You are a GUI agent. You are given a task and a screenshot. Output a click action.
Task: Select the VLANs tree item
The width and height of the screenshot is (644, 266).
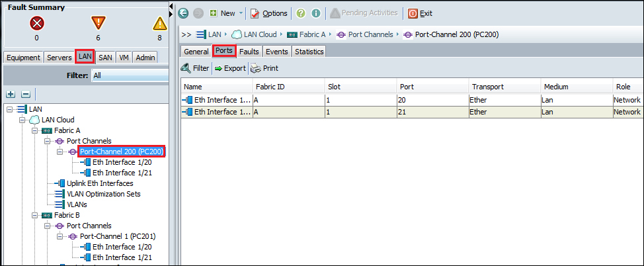[77, 204]
